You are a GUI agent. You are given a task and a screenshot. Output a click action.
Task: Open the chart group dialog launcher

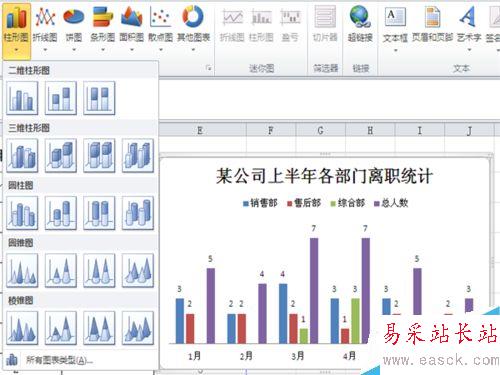click(x=209, y=68)
